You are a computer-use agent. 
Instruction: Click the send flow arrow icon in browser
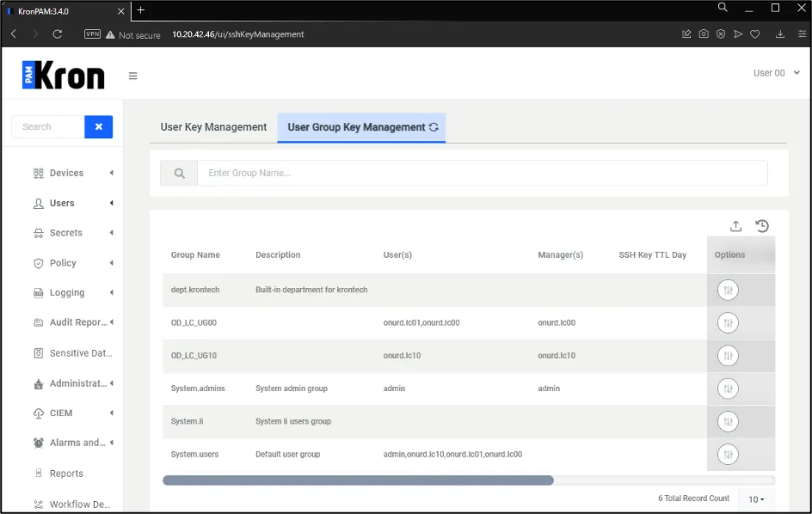[738, 34]
